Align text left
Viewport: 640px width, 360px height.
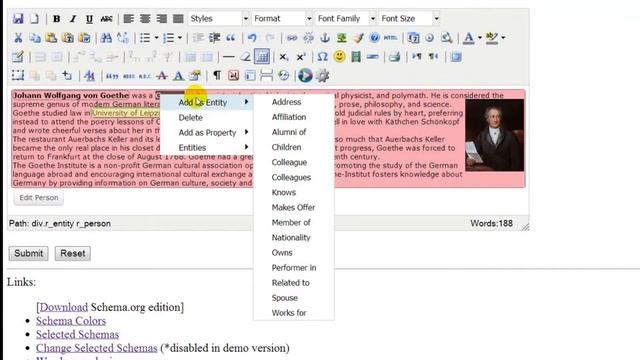[129, 19]
